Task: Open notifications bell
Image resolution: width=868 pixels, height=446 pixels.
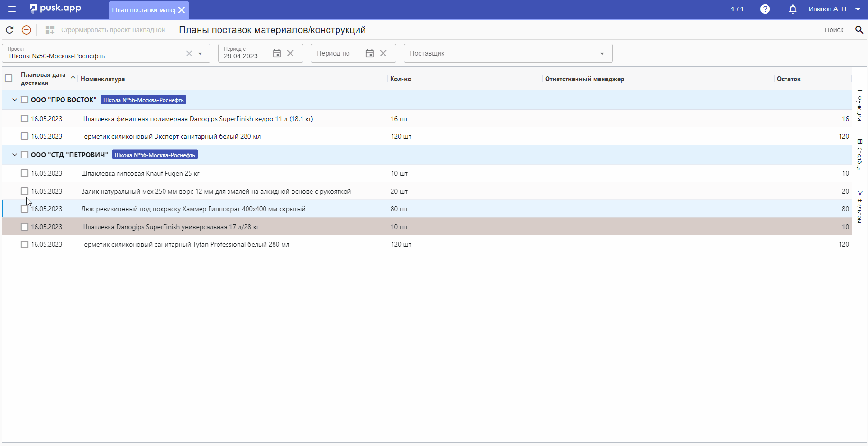Action: pos(793,9)
